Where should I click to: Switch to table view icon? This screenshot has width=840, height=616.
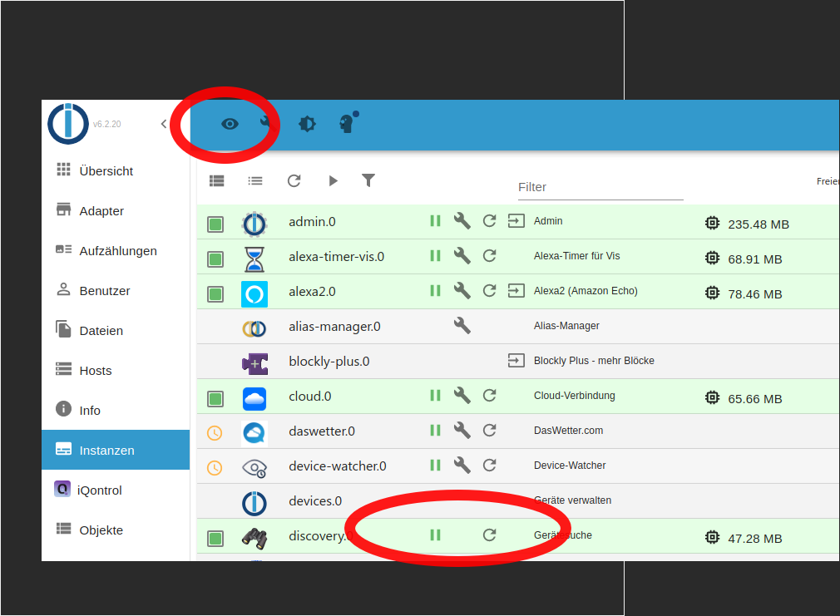(216, 181)
